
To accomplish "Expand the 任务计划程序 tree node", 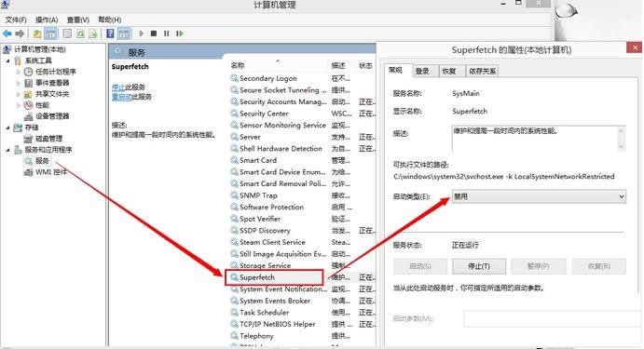I will [18, 72].
